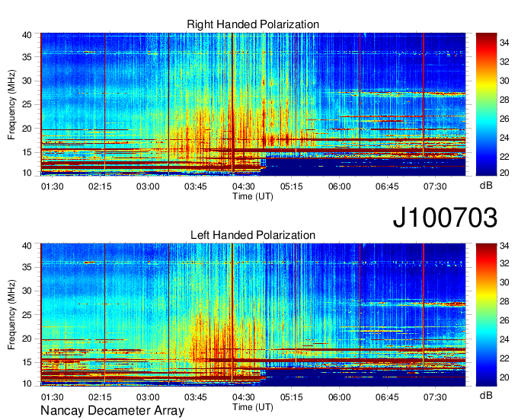Click the 40 MHz tick on left-handed plot
Viewport: 518px width, 420px height.
27,246
